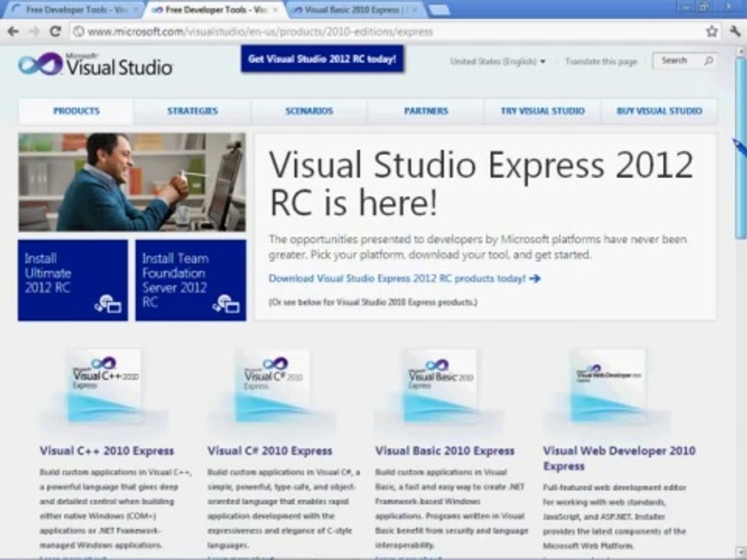The height and width of the screenshot is (560, 747).
Task: Click the scrollbar down arrow
Action: pos(742,552)
